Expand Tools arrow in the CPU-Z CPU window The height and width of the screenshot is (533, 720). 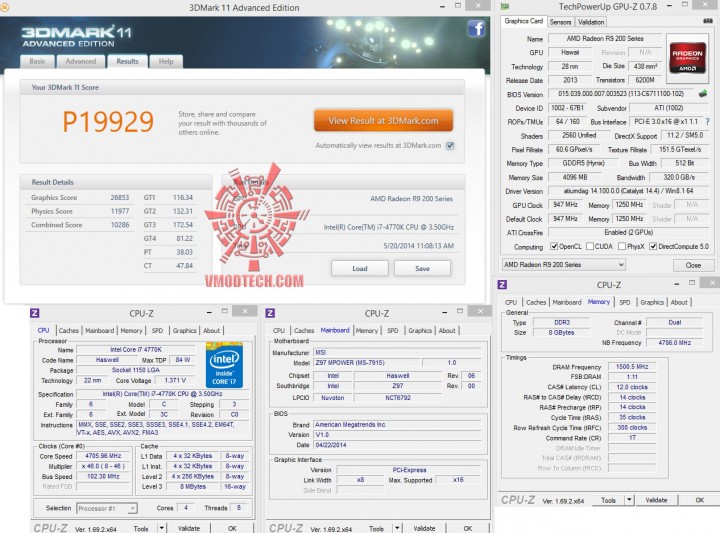[162, 528]
